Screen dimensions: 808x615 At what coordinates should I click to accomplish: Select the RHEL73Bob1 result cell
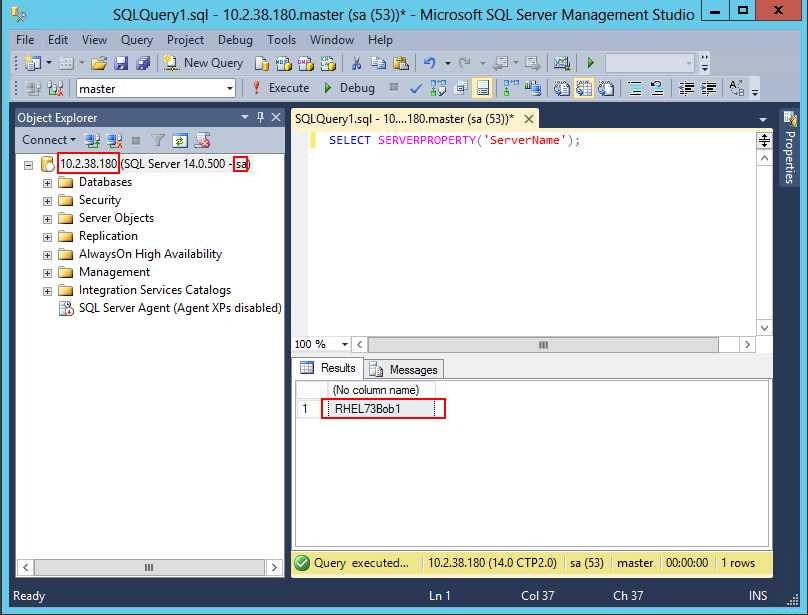pos(383,409)
